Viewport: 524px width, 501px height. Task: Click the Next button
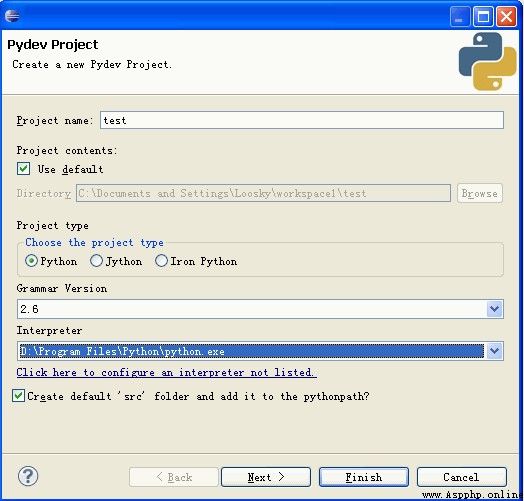pos(266,477)
